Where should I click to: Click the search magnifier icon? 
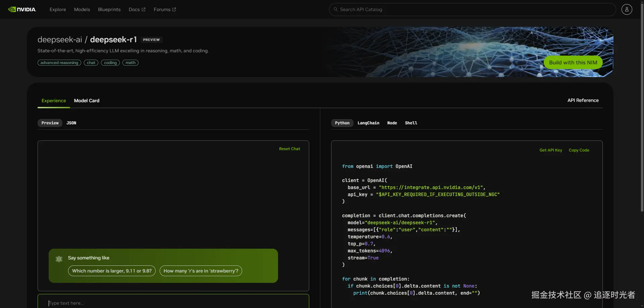(x=335, y=9)
